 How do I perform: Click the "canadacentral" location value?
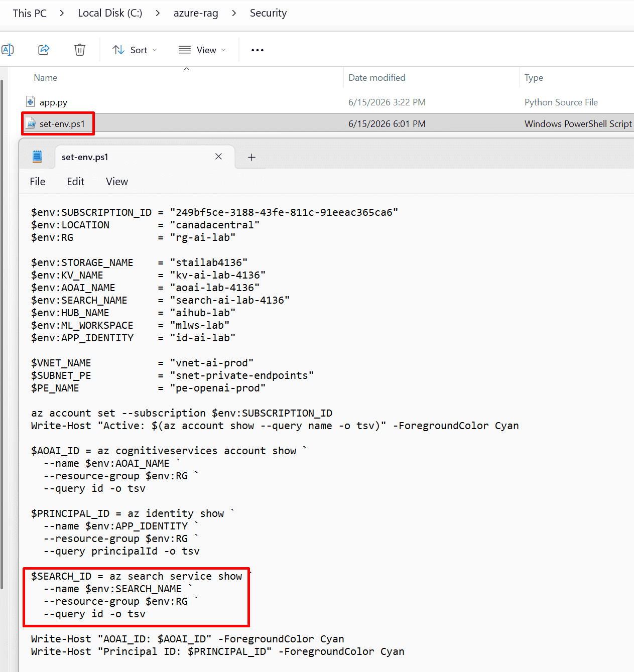click(215, 225)
